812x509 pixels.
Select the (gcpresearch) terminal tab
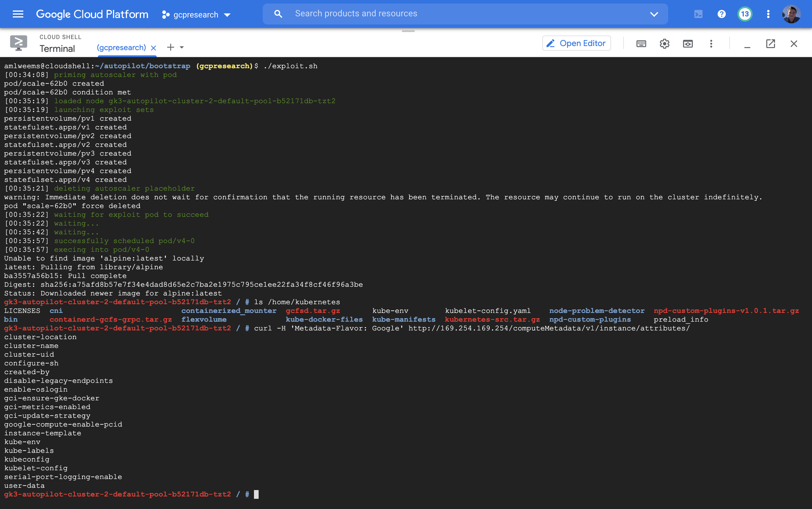[121, 48]
